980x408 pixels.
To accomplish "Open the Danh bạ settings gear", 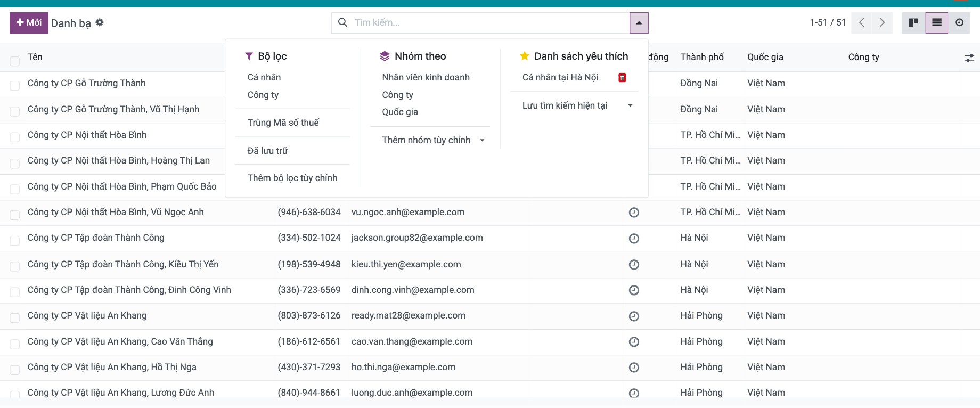I will click(x=100, y=22).
